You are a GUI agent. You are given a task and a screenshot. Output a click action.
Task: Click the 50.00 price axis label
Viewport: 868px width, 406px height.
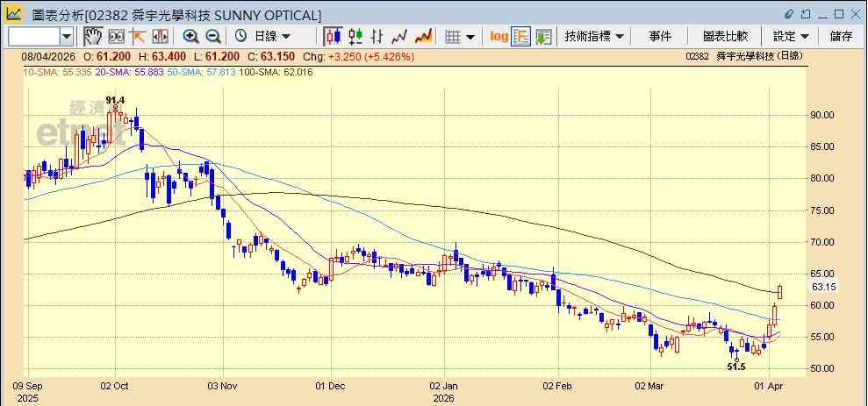(x=822, y=368)
